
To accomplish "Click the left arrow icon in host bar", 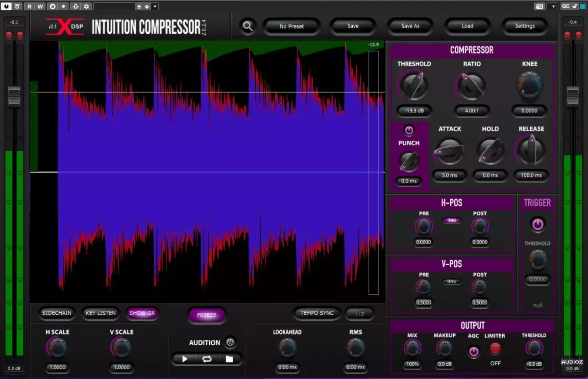I will click(x=63, y=6).
